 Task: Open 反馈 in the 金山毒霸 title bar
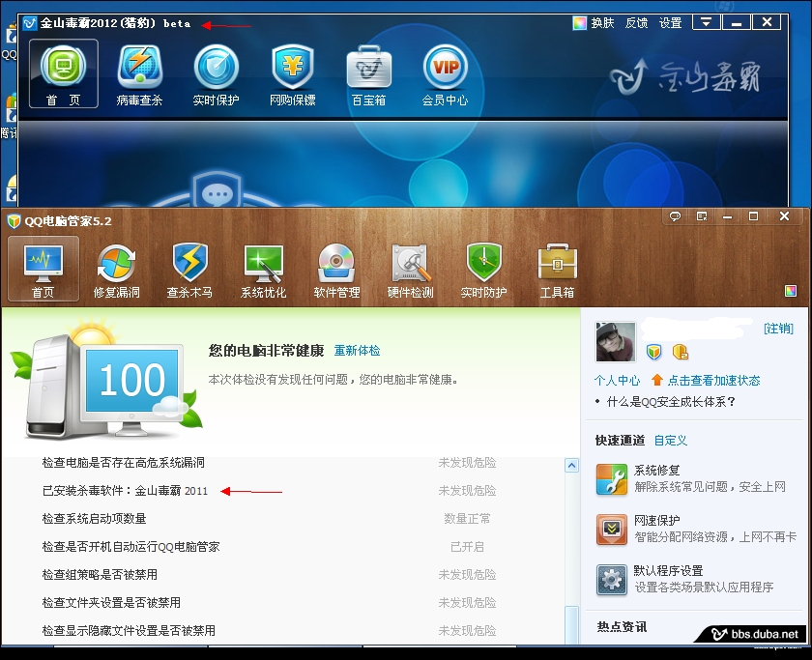coord(636,23)
